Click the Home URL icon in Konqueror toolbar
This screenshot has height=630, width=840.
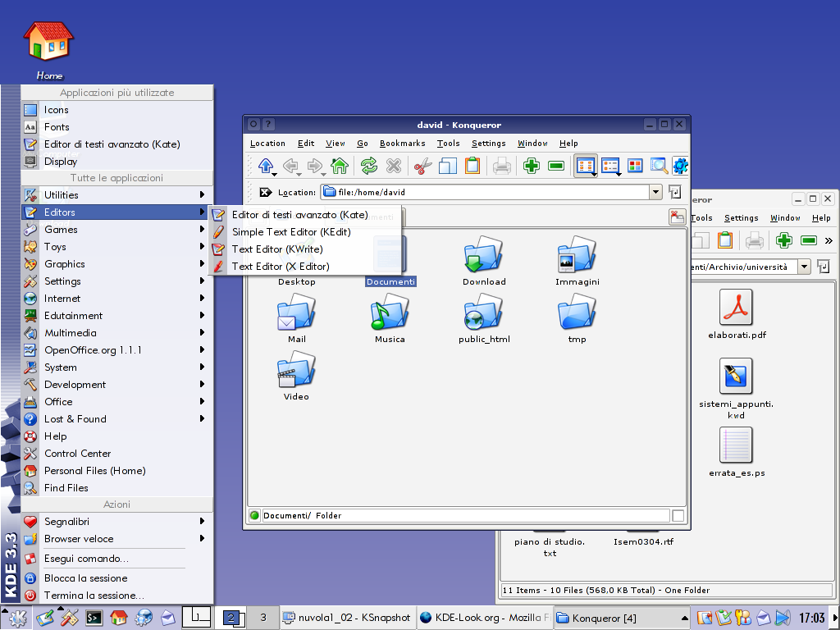click(x=340, y=166)
